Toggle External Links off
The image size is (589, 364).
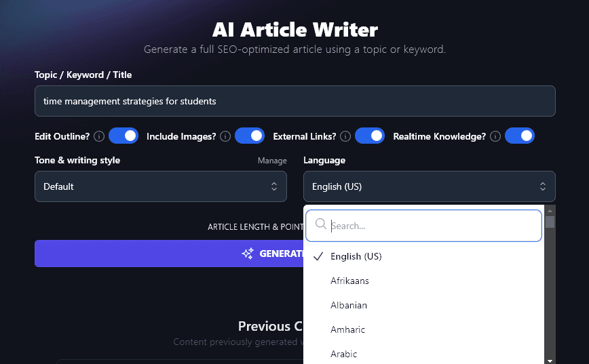(x=370, y=136)
